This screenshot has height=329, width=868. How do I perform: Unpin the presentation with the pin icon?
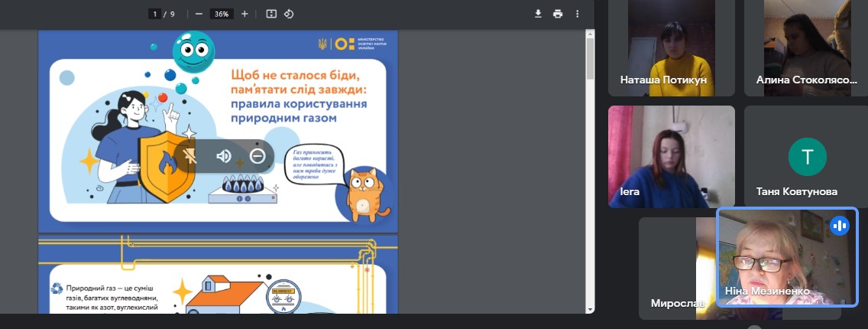click(x=190, y=156)
